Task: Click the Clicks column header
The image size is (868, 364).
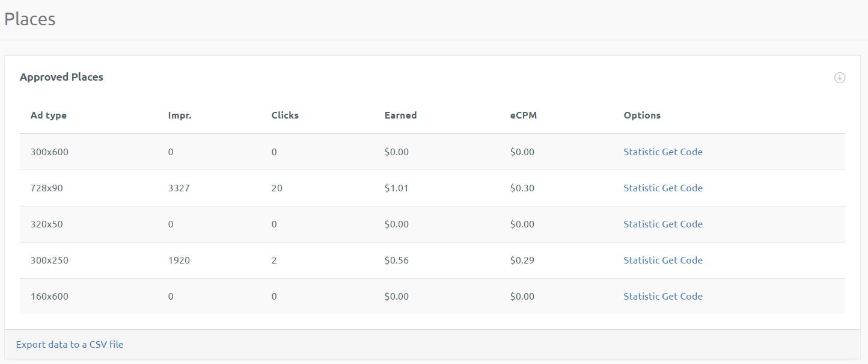Action: coord(285,116)
